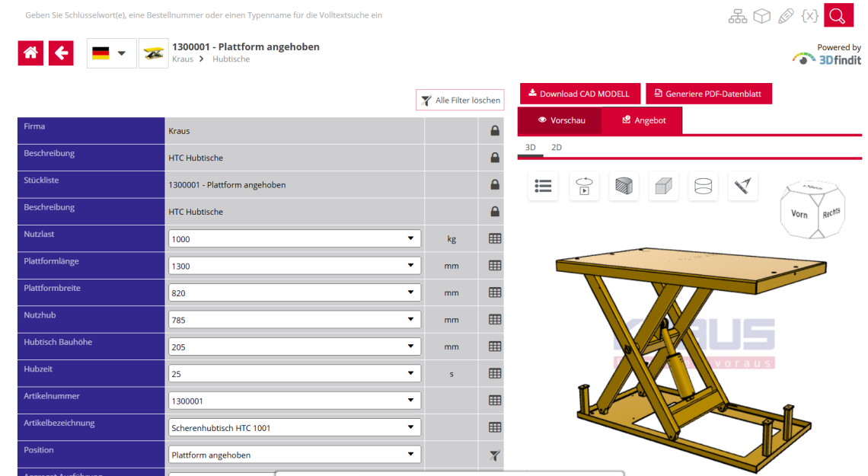Select the 2D view tab
Viewport: 868px width, 476px height.
point(557,147)
